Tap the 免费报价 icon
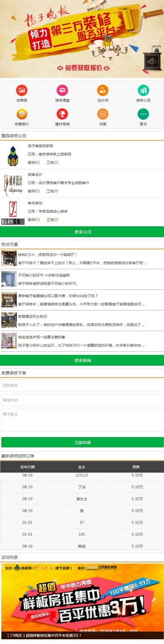 click(x=21, y=114)
